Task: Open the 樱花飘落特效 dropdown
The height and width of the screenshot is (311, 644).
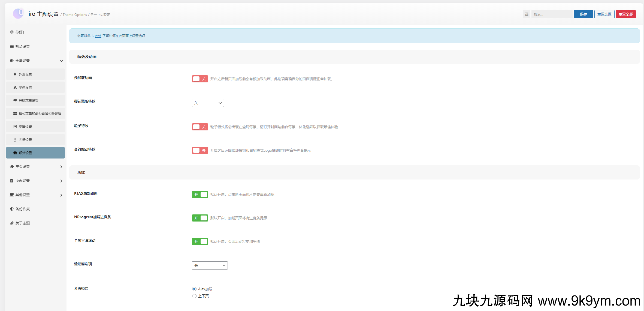Action: point(208,103)
